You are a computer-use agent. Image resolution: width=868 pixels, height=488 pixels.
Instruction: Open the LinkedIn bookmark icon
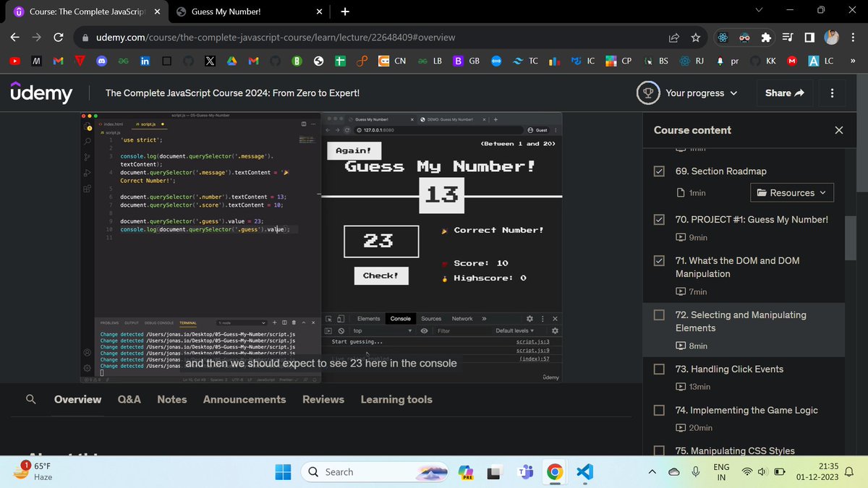coord(145,61)
